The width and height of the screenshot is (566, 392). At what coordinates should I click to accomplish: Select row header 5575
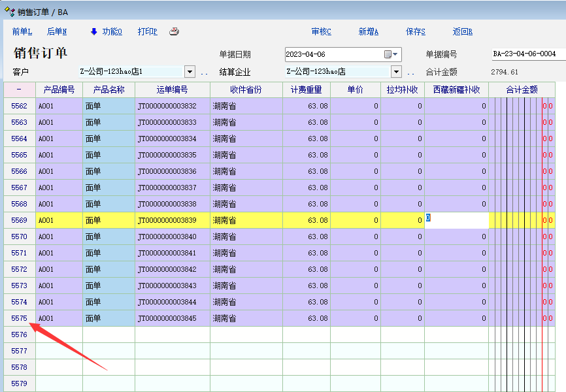[19, 318]
